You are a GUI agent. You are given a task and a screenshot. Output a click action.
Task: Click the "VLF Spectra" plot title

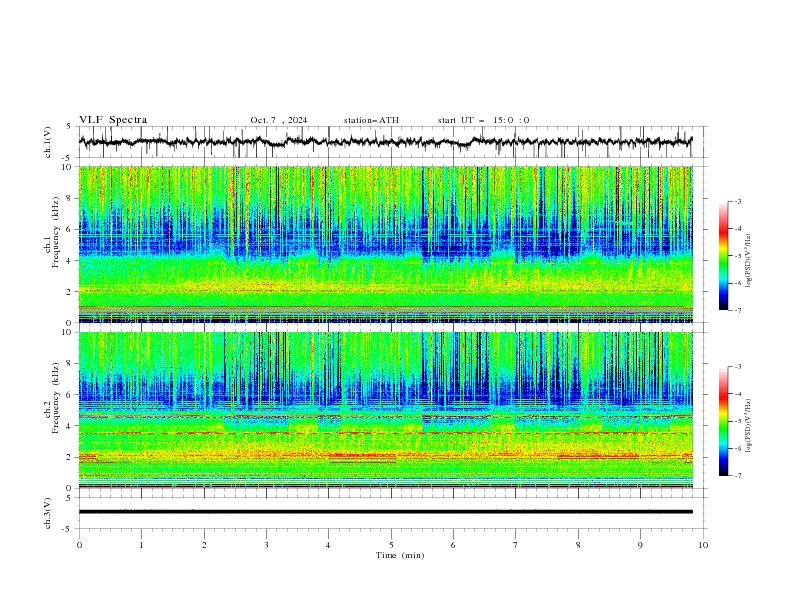point(113,120)
